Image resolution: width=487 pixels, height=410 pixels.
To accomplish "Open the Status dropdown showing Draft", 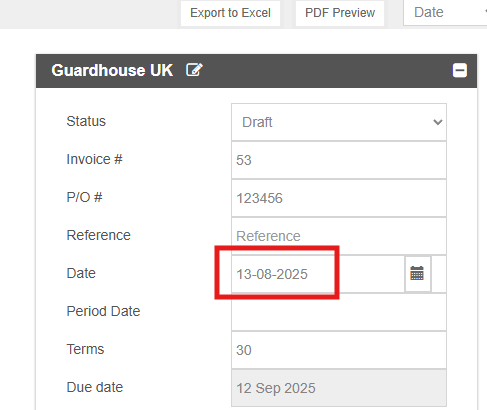I will (x=339, y=122).
